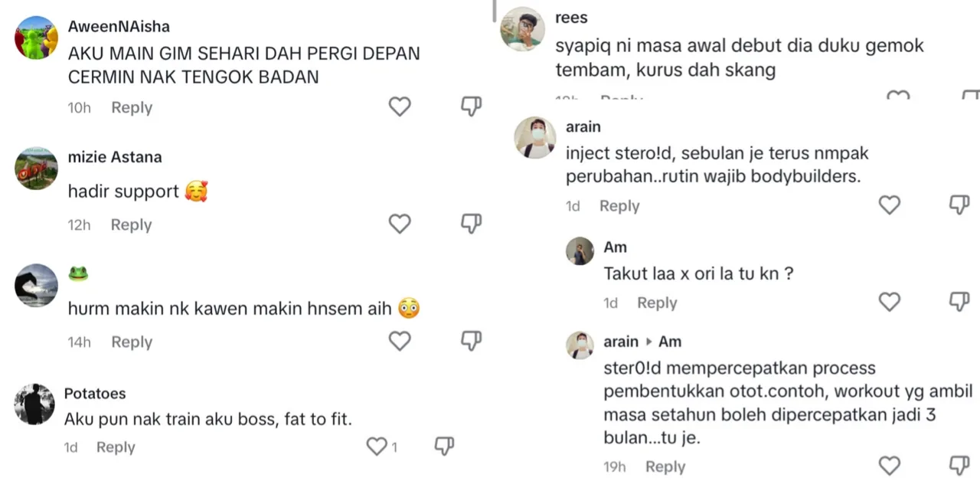Image resolution: width=980 pixels, height=501 pixels.
Task: Thumbs-down arain's 'inject stero!d' comment
Action: 959,205
